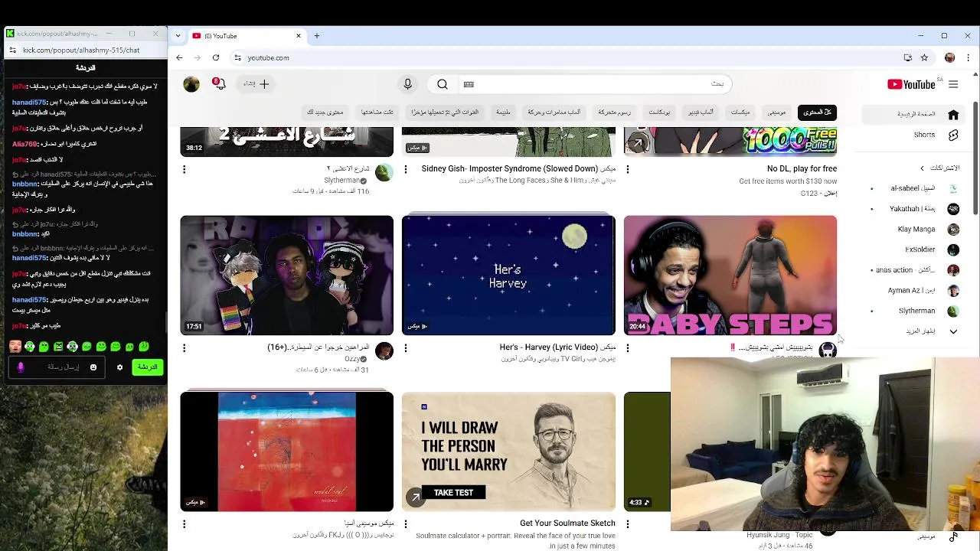Expand the Subscriptions (الاشتراكات) section arrow
980x551 pixels.
[922, 168]
